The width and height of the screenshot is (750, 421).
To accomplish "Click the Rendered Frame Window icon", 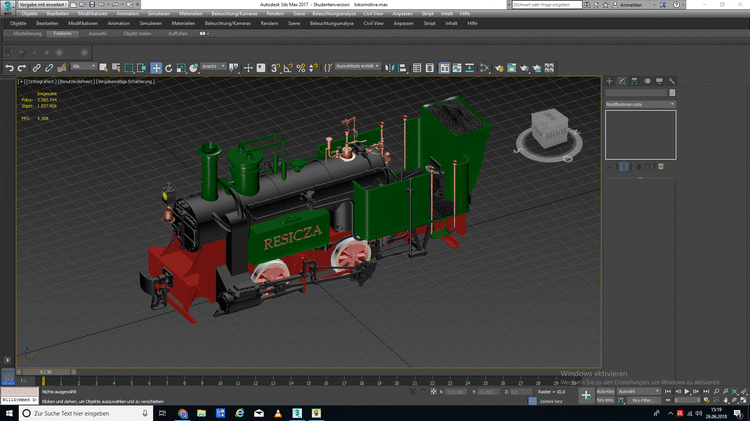I will 511,68.
